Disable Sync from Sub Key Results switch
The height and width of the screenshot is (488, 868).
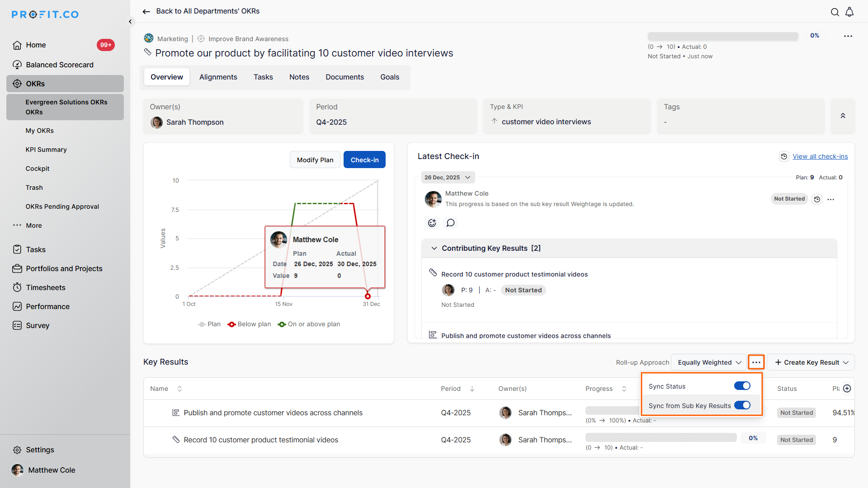742,405
